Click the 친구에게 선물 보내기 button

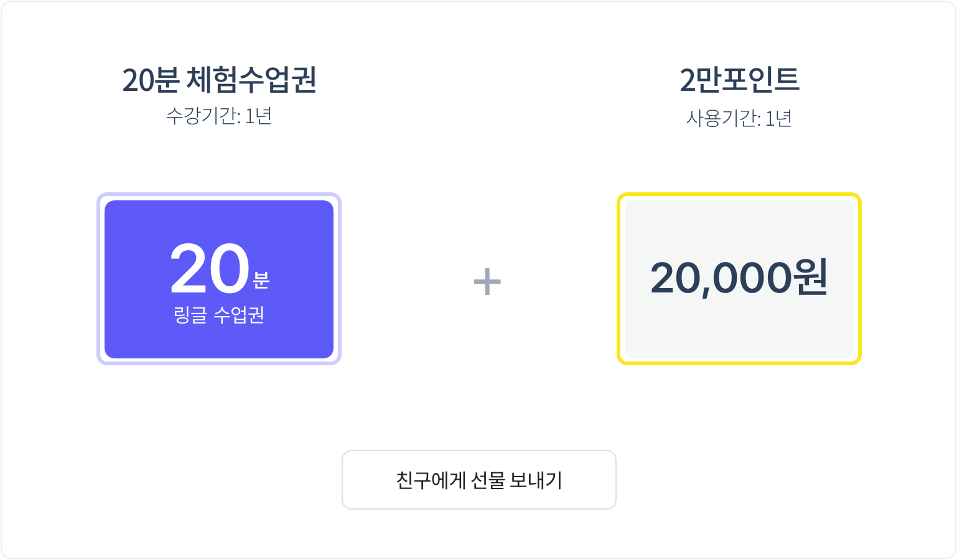[479, 480]
